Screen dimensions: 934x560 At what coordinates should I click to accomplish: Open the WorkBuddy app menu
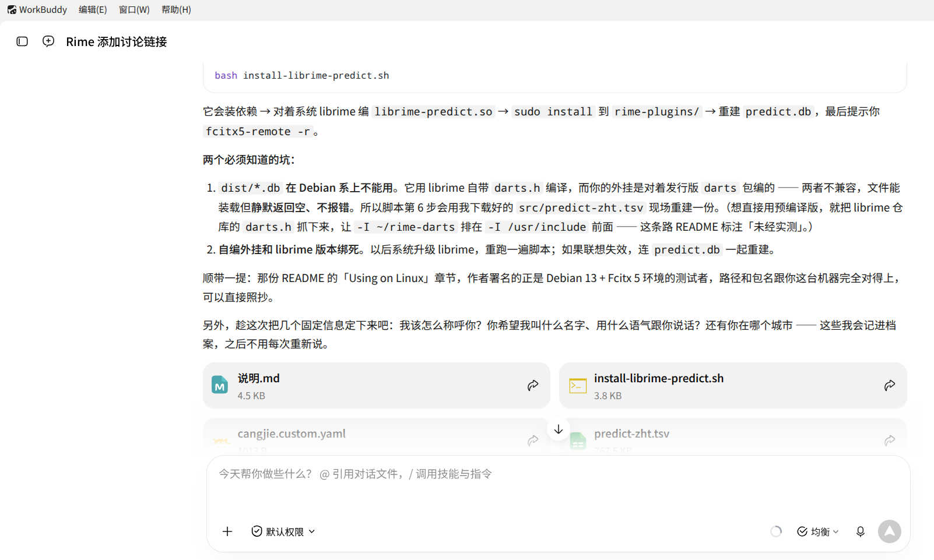coord(37,9)
